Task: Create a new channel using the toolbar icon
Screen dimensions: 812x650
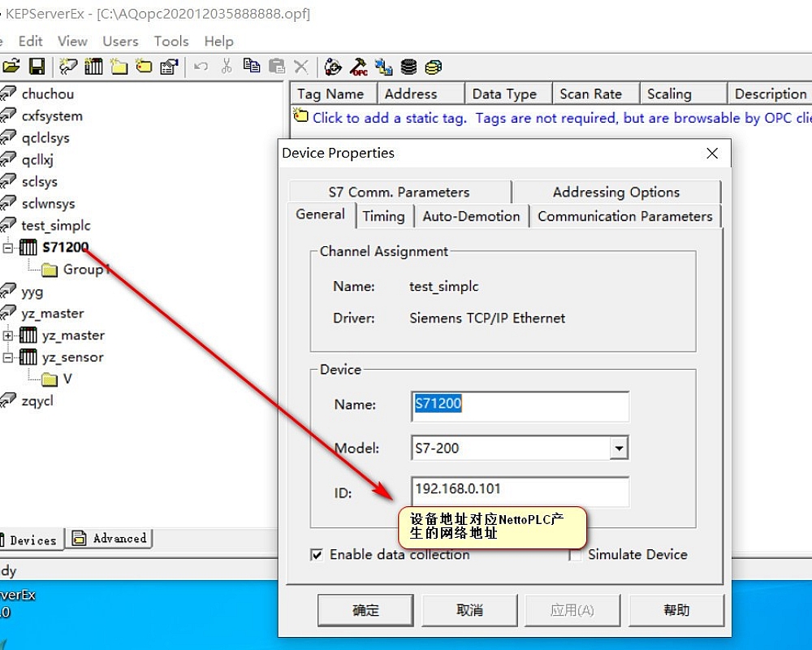Action: pos(67,67)
